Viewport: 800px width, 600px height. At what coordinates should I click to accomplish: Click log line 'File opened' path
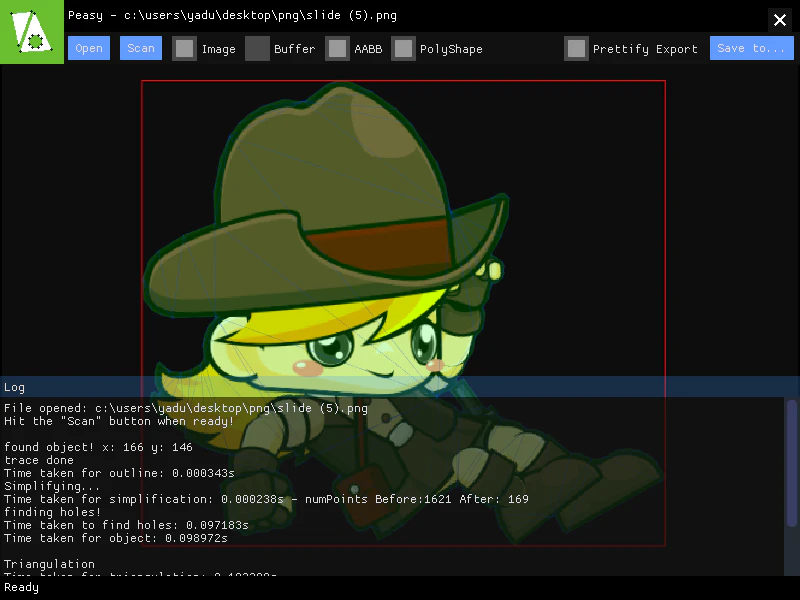(x=186, y=408)
